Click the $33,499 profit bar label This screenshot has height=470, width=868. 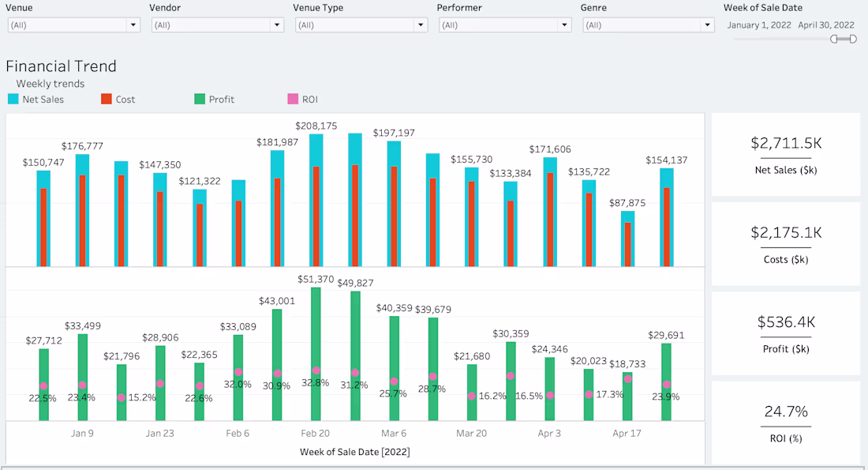click(x=83, y=326)
